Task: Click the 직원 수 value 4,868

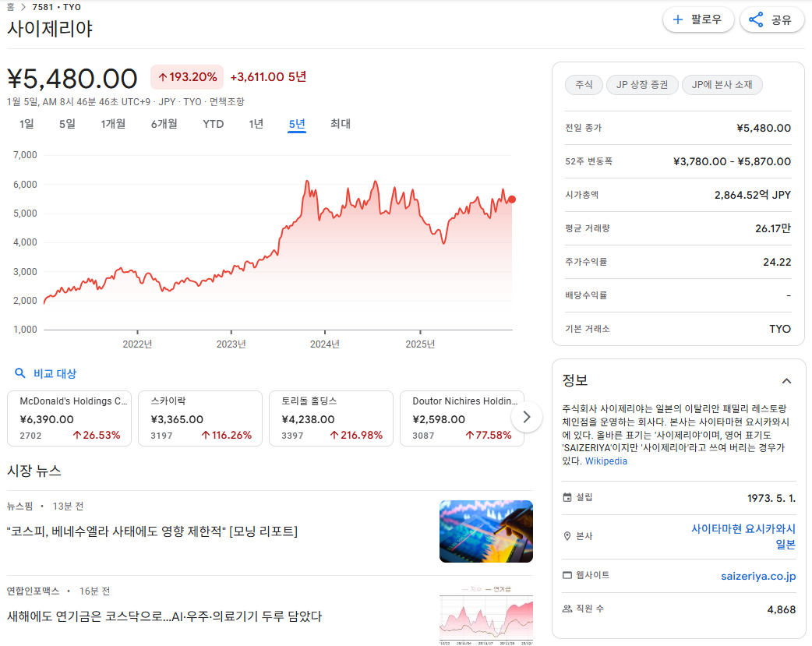Action: [781, 609]
